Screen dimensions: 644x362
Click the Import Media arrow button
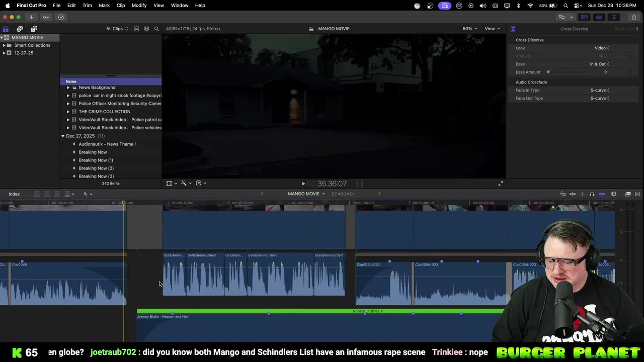click(x=31, y=17)
